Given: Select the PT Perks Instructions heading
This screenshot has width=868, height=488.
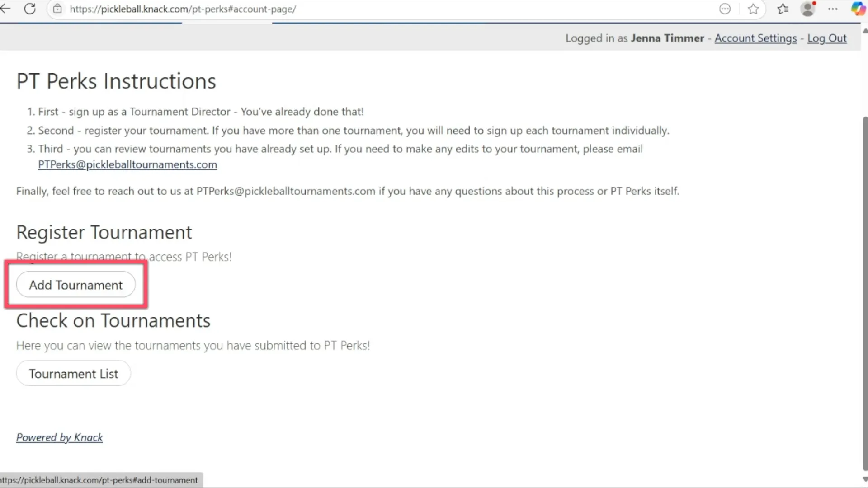Looking at the screenshot, I should click(116, 82).
